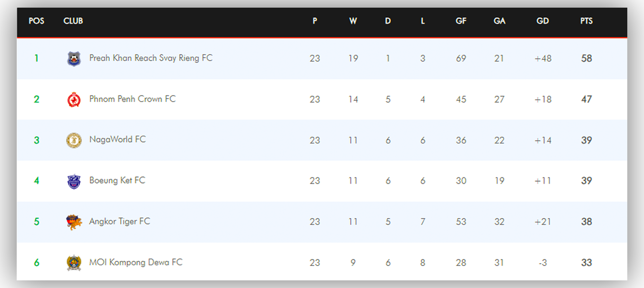Image resolution: width=644 pixels, height=288 pixels.
Task: Sort table by PTS column header
Action: pos(586,21)
